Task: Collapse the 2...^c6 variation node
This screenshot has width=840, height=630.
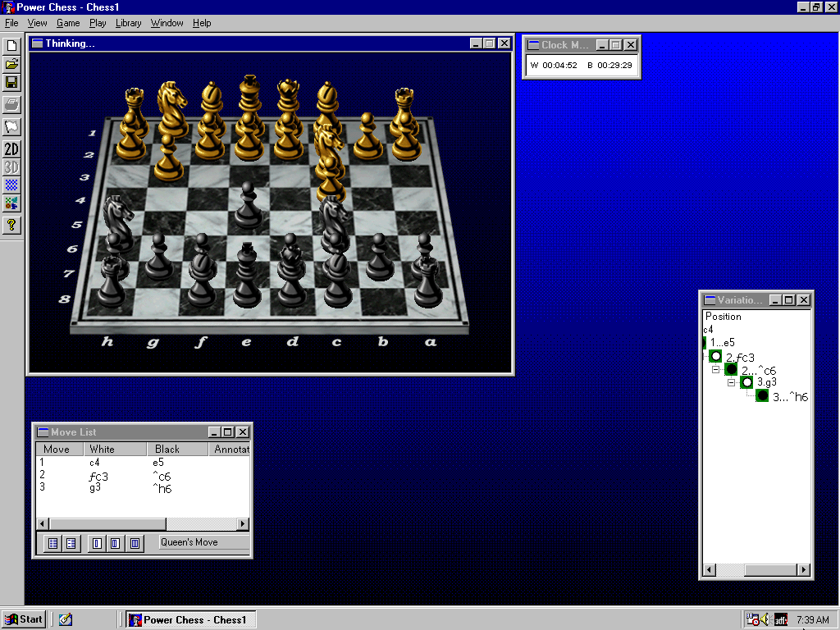Action: tap(715, 370)
